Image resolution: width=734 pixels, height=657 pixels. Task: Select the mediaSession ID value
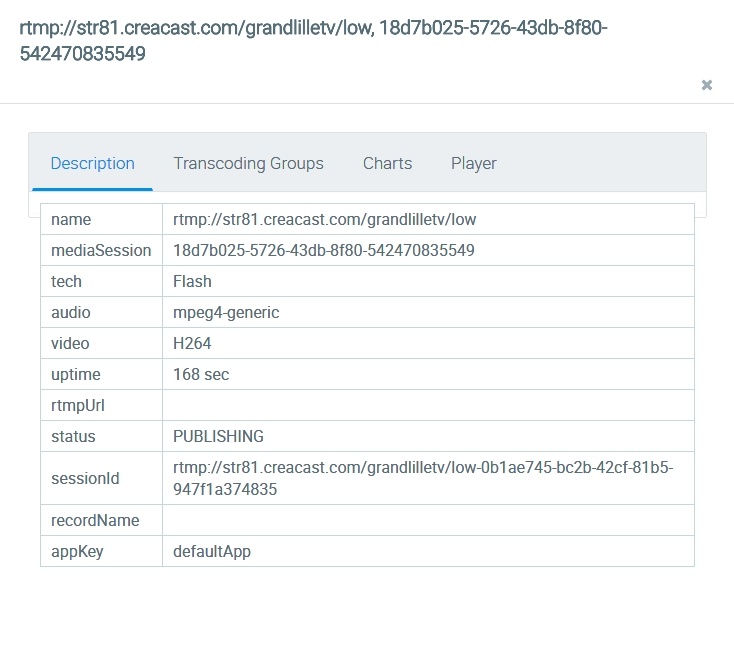point(323,250)
